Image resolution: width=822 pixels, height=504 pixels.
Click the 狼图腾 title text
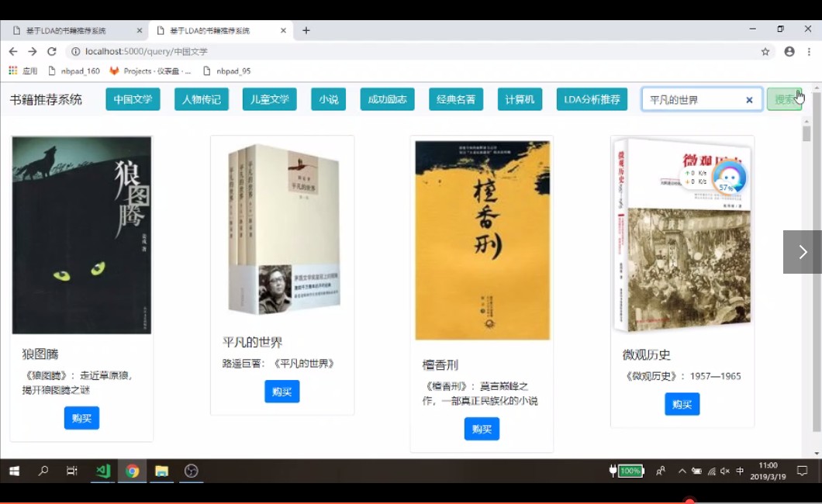point(40,354)
